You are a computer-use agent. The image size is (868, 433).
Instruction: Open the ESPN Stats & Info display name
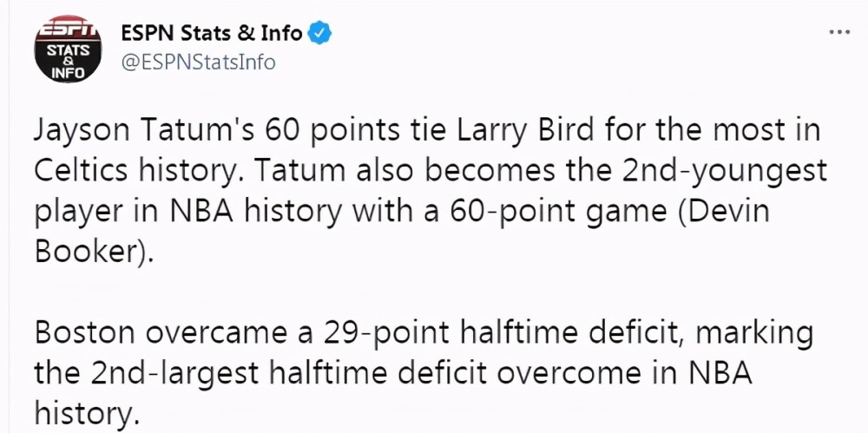coord(212,33)
